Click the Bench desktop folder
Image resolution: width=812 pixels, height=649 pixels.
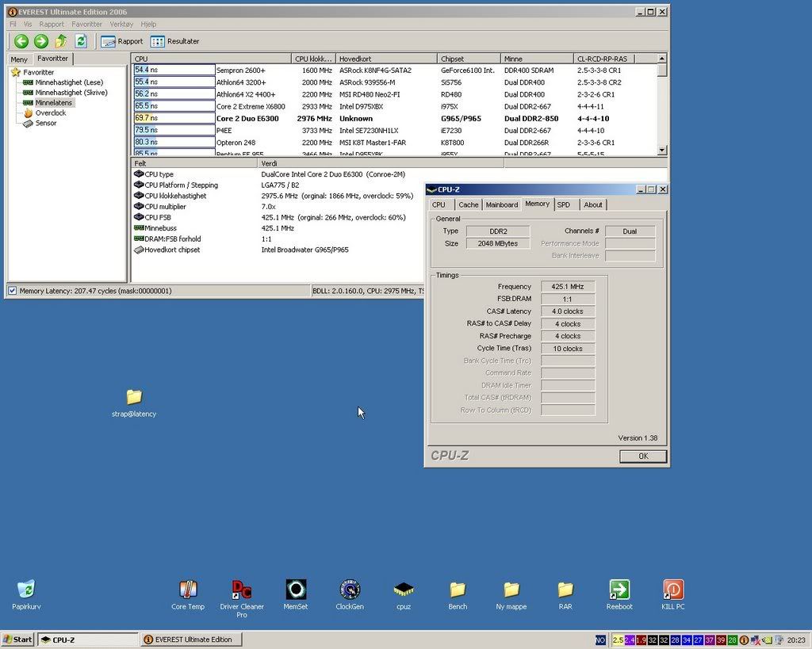tap(458, 595)
